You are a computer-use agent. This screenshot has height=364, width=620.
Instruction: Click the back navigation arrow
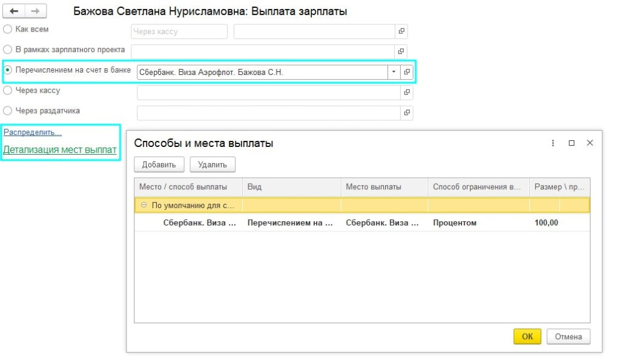click(14, 11)
